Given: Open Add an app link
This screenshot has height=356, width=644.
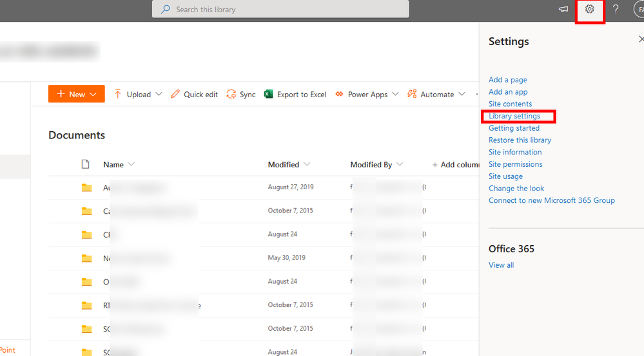Looking at the screenshot, I should pyautogui.click(x=508, y=92).
